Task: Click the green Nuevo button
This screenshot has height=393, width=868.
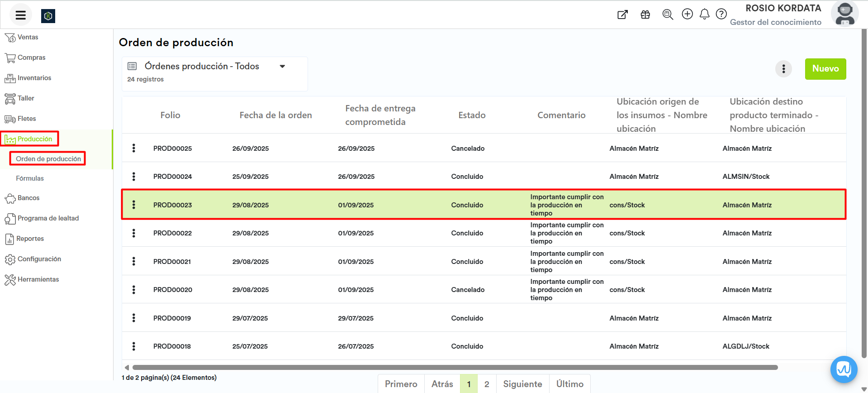Action: [825, 69]
